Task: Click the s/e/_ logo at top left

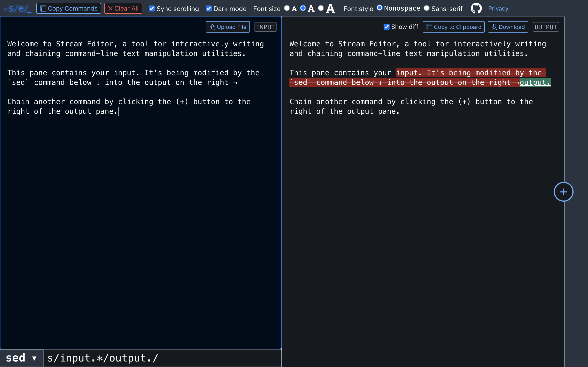Action: 18,9
